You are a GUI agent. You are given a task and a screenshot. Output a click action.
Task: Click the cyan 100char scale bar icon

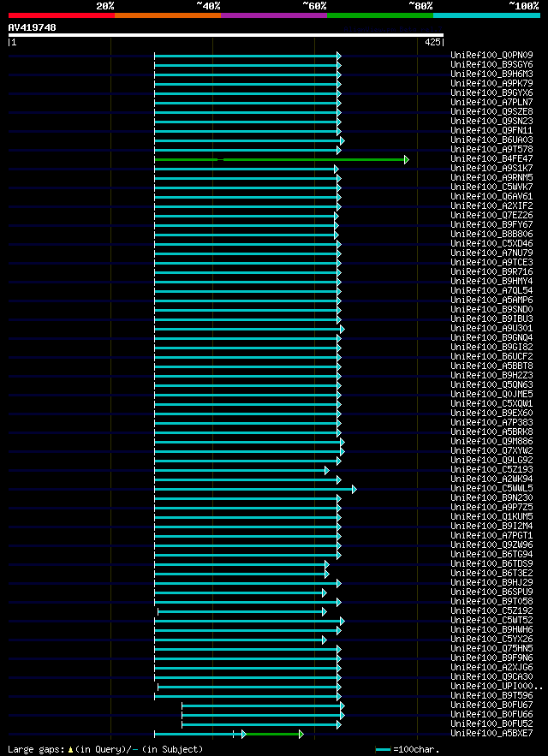(383, 750)
